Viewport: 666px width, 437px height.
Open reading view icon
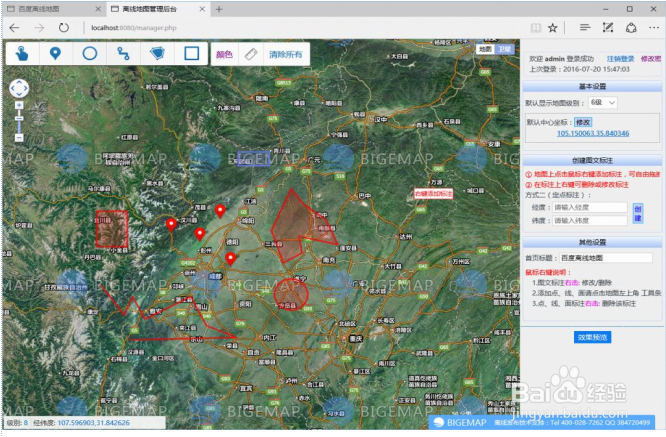pos(536,28)
